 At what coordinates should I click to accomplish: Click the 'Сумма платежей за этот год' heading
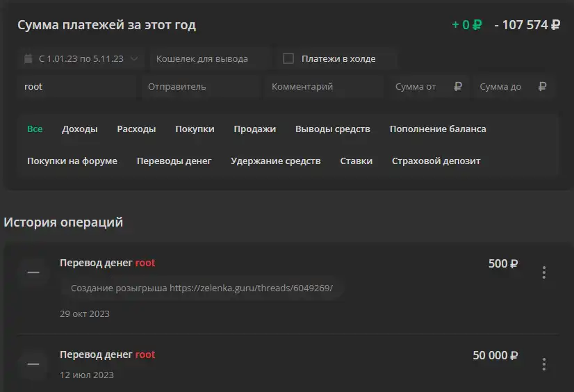pyautogui.click(x=106, y=25)
